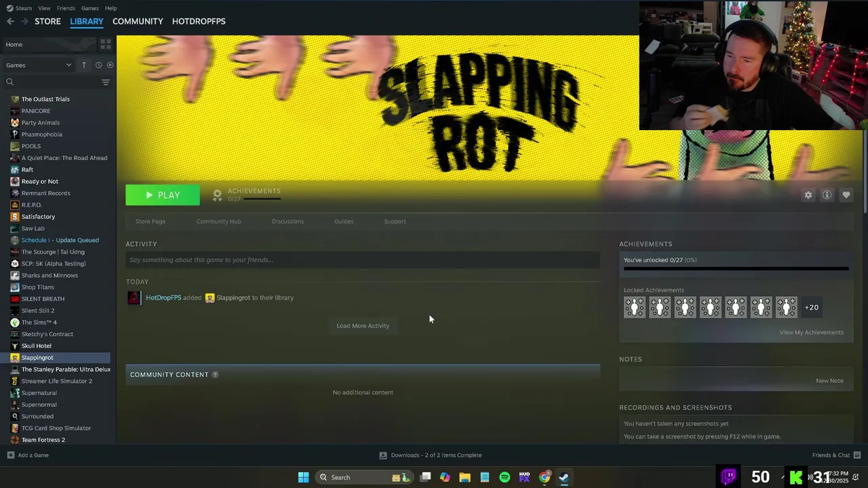
Task: Open the library collections grid view
Action: pos(105,44)
